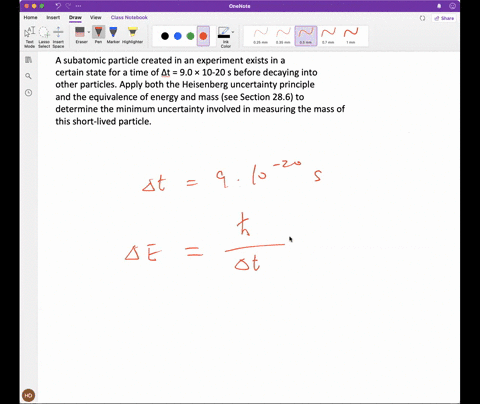Viewport: 480px width, 404px height.
Task: Click the Share button
Action: click(444, 18)
